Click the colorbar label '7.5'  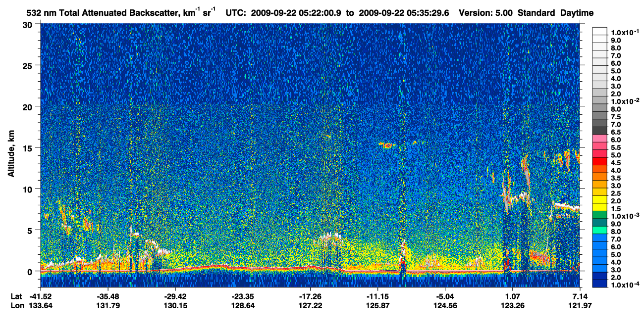pyautogui.click(x=617, y=117)
